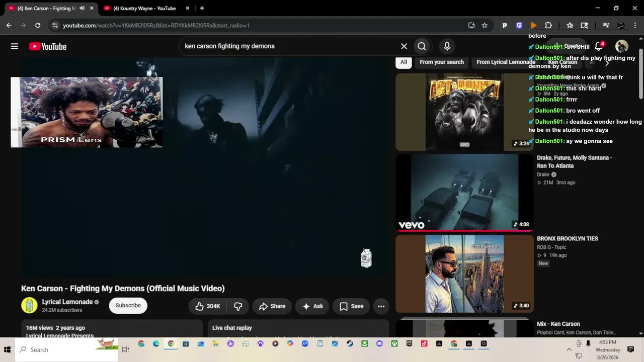Bookmark this page with the star
Viewport: 644px width, 362px height.
click(x=485, y=25)
